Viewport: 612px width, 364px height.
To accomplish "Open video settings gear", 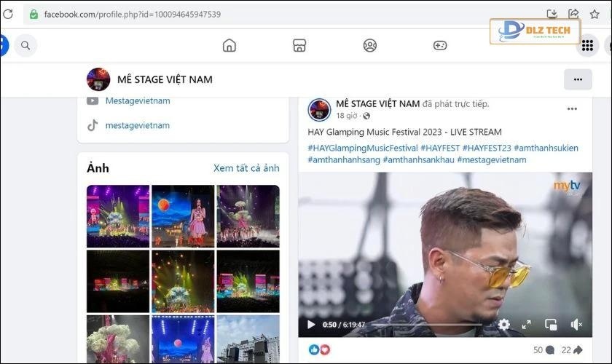I will (504, 325).
